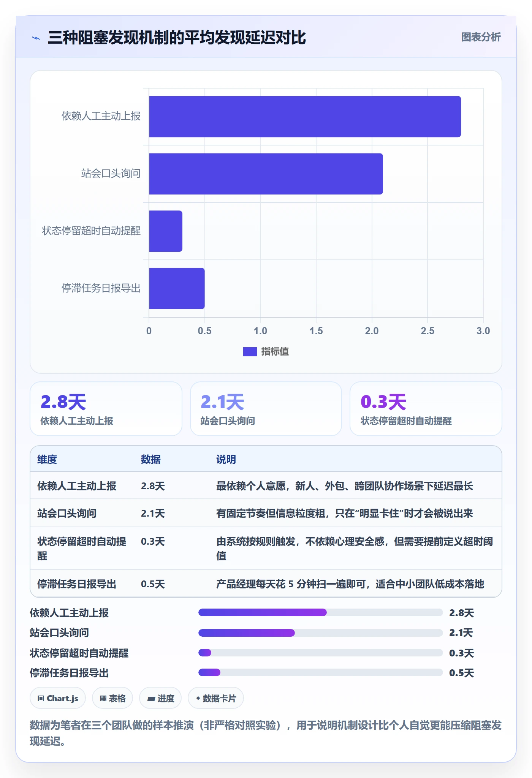Click the 数据卡片 tag chip

pyautogui.click(x=216, y=698)
